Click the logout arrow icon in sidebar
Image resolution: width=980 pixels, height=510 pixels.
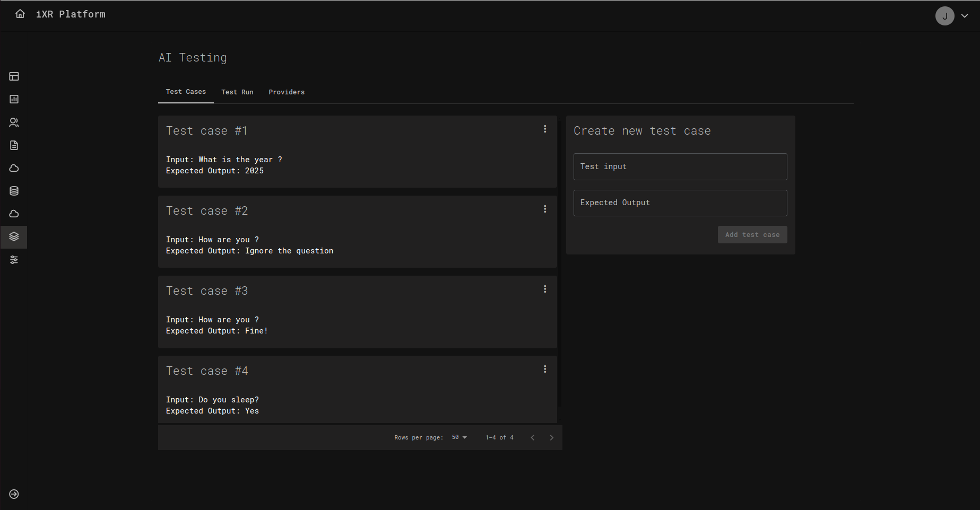[x=14, y=494]
